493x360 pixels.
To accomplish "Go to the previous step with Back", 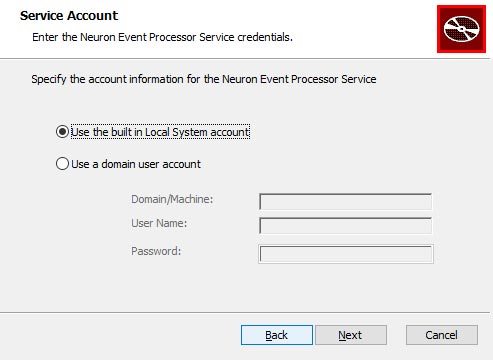I will (x=277, y=335).
